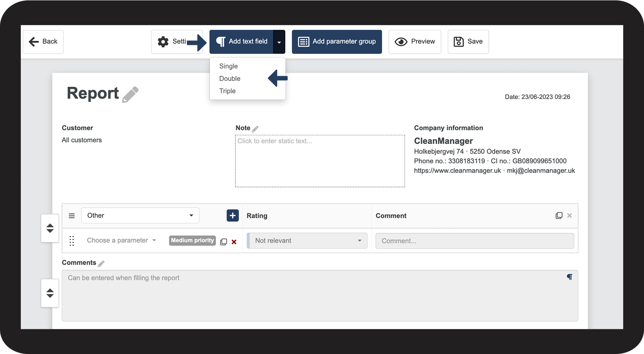Click paragraph icon in Comments area

point(570,277)
